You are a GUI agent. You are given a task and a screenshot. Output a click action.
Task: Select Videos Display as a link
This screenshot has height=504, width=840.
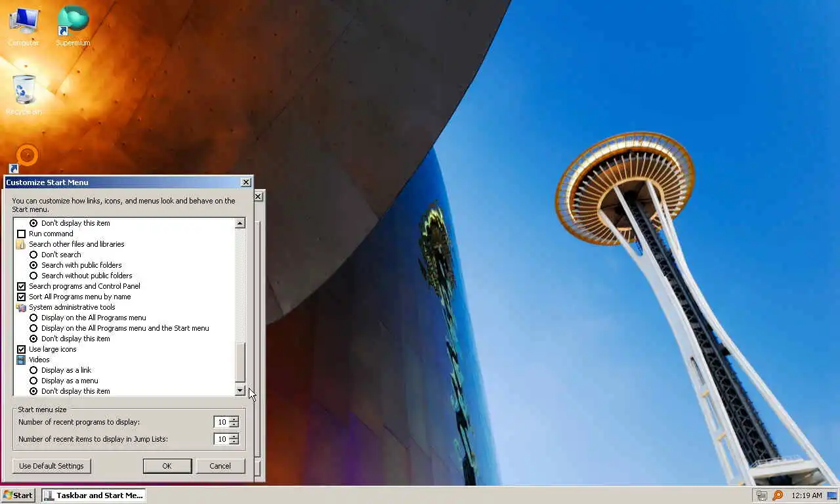pyautogui.click(x=33, y=370)
